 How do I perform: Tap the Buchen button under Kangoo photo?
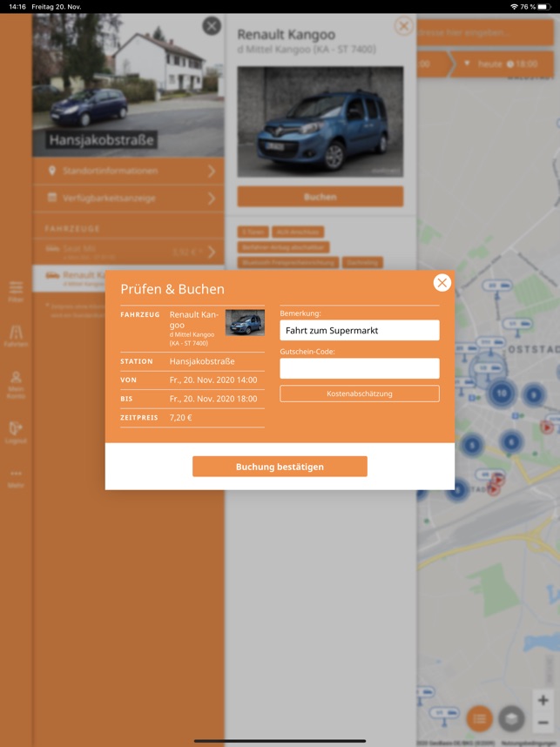point(320,196)
